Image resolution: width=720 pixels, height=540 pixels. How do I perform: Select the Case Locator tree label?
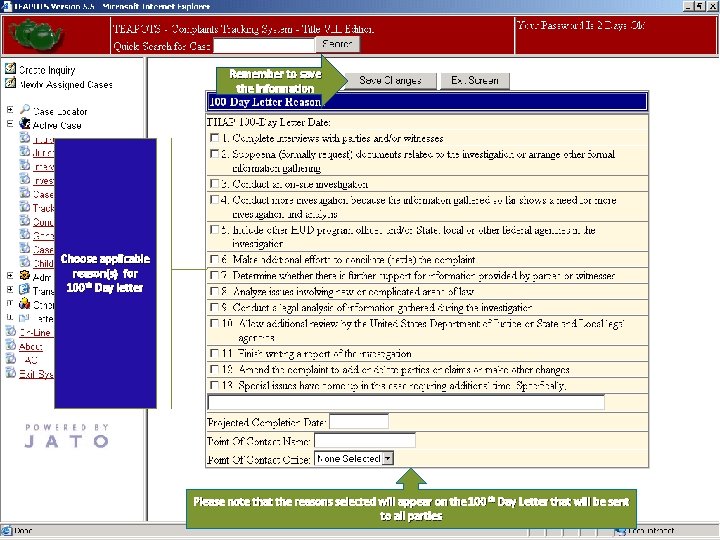tap(60, 111)
